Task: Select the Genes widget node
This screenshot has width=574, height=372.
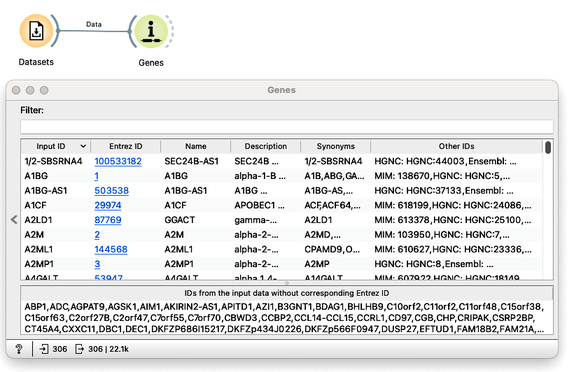Action: pyautogui.click(x=151, y=31)
